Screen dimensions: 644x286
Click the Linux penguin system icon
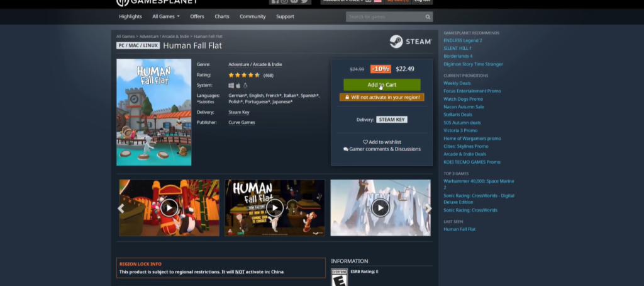[x=245, y=85]
